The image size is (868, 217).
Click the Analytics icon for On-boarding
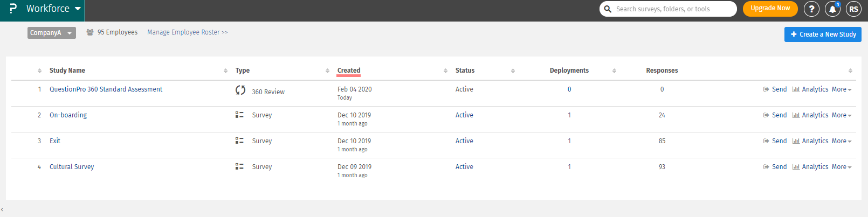coord(796,115)
